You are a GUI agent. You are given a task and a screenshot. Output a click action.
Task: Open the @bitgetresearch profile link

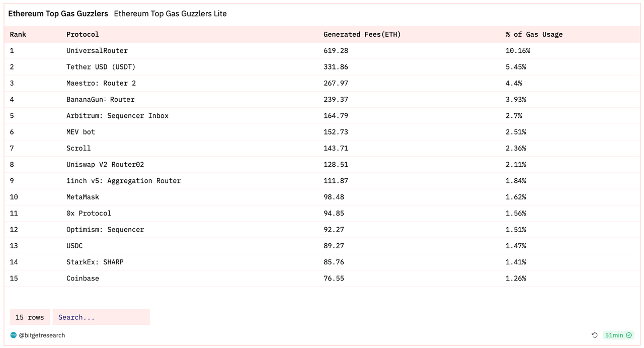[x=42, y=335]
